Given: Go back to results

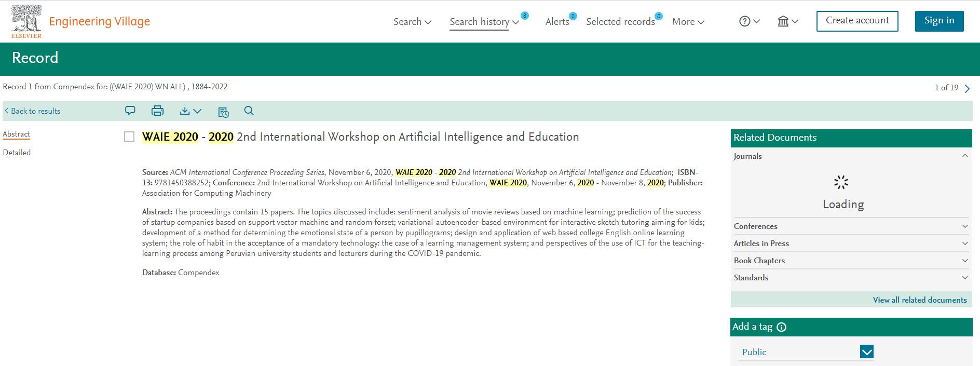Looking at the screenshot, I should [32, 111].
